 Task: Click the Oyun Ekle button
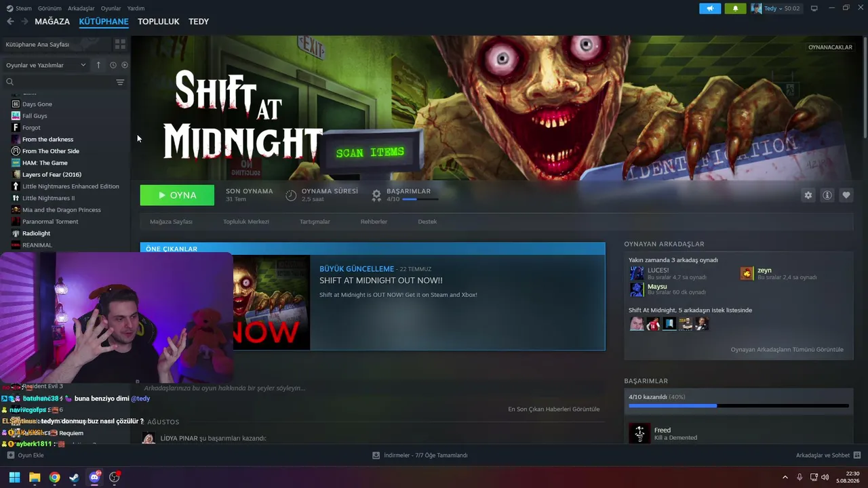click(x=25, y=455)
